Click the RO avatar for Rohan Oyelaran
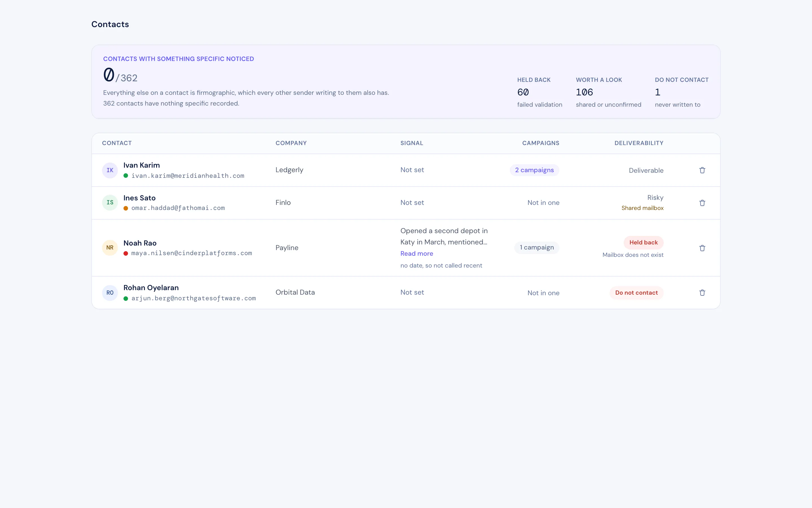This screenshot has height=508, width=812. coord(110,293)
